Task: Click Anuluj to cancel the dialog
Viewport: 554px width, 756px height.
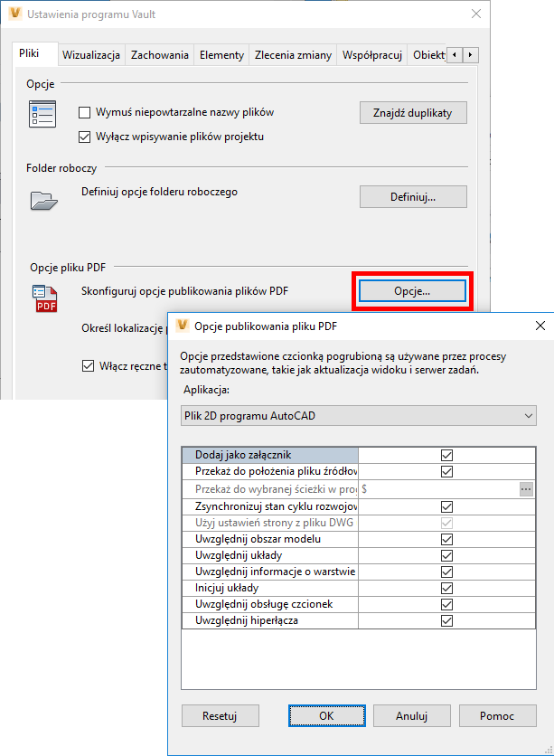Action: (412, 716)
